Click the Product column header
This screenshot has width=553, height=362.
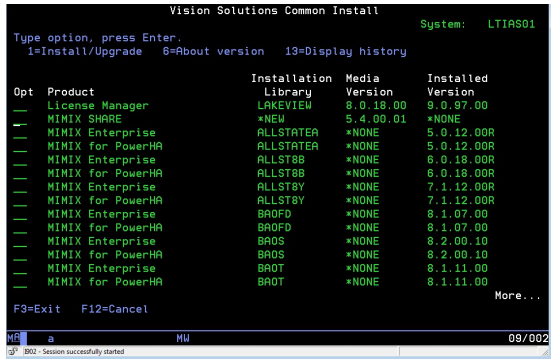(71, 92)
